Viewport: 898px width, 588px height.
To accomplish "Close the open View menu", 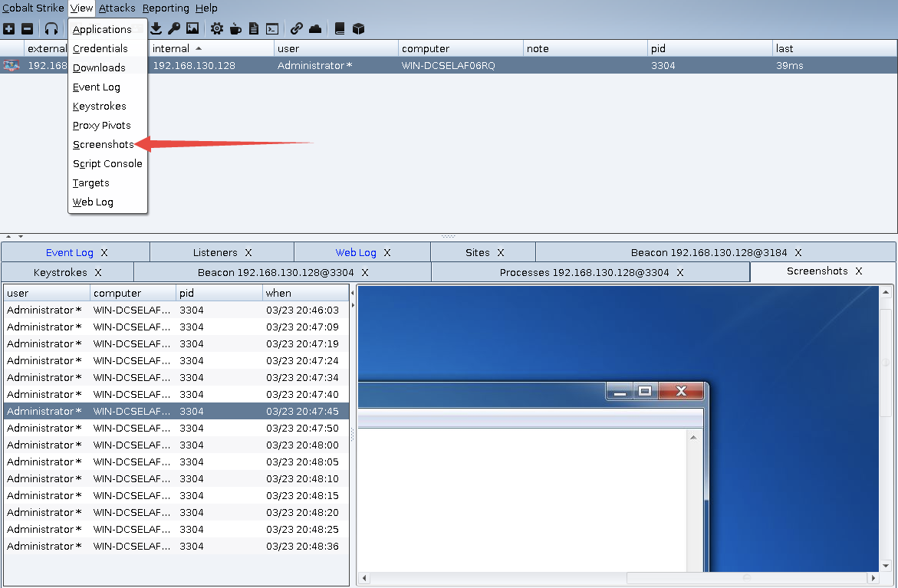I will pos(81,8).
